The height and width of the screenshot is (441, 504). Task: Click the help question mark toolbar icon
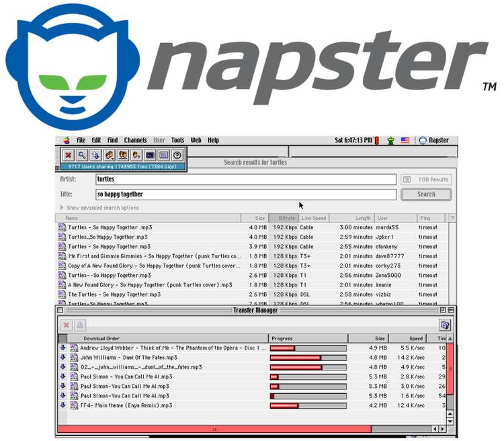(x=177, y=155)
